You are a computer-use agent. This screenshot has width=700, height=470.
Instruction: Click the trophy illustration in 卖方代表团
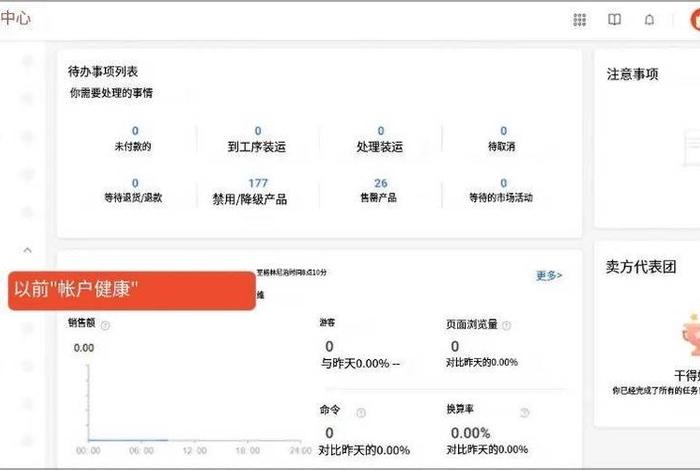[691, 334]
